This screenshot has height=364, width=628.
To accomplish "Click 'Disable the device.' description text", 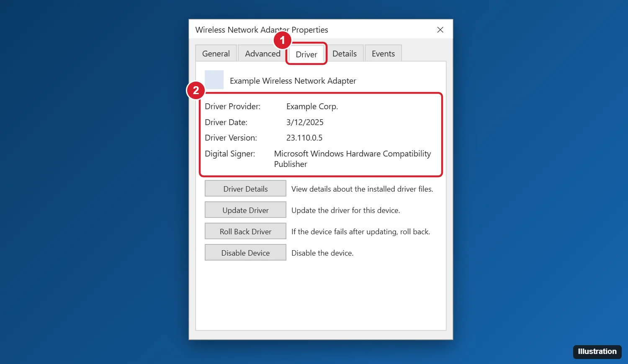I will click(322, 253).
